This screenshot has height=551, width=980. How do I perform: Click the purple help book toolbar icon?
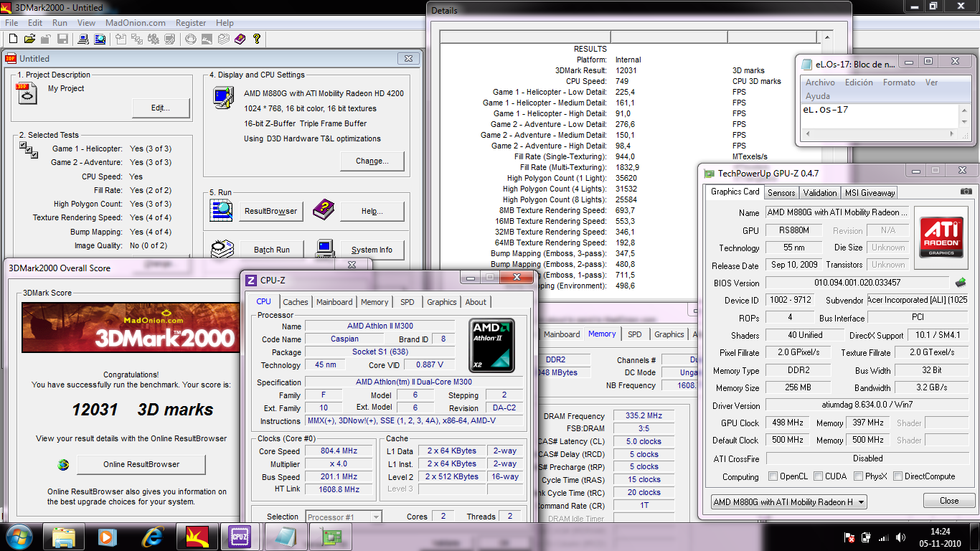tap(240, 39)
